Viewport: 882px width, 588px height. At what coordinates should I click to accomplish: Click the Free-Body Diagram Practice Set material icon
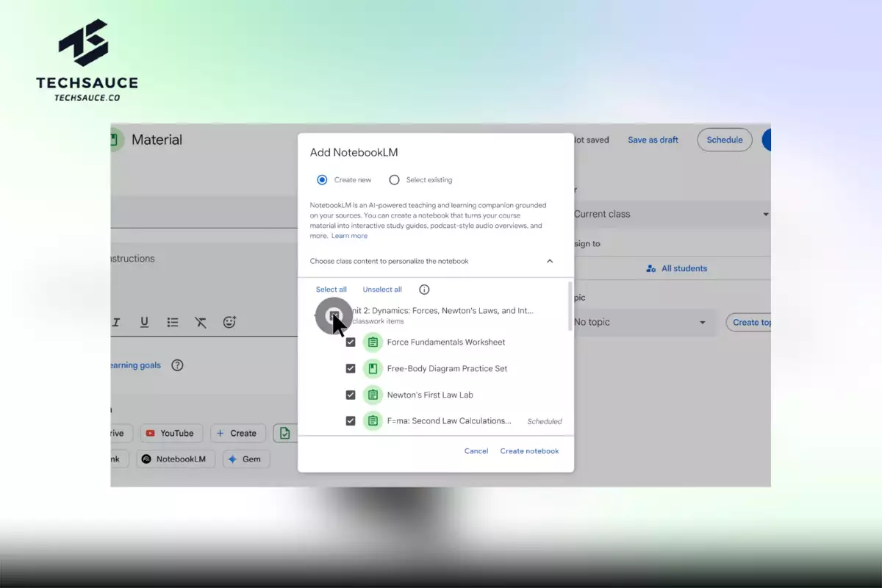pos(373,368)
